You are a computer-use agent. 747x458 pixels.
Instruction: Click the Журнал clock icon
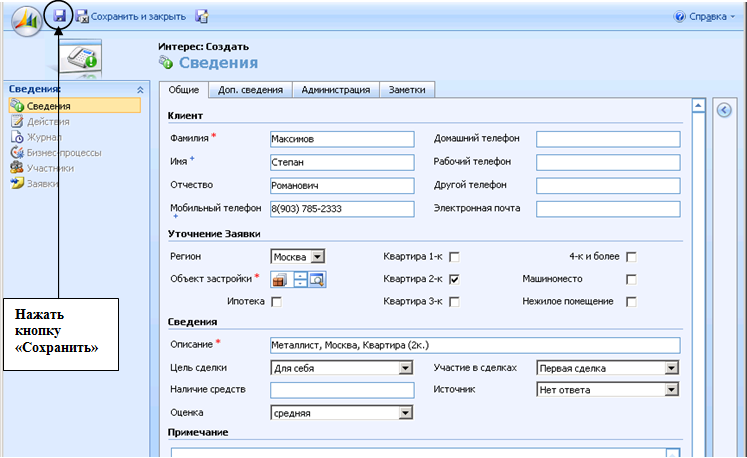tap(17, 137)
